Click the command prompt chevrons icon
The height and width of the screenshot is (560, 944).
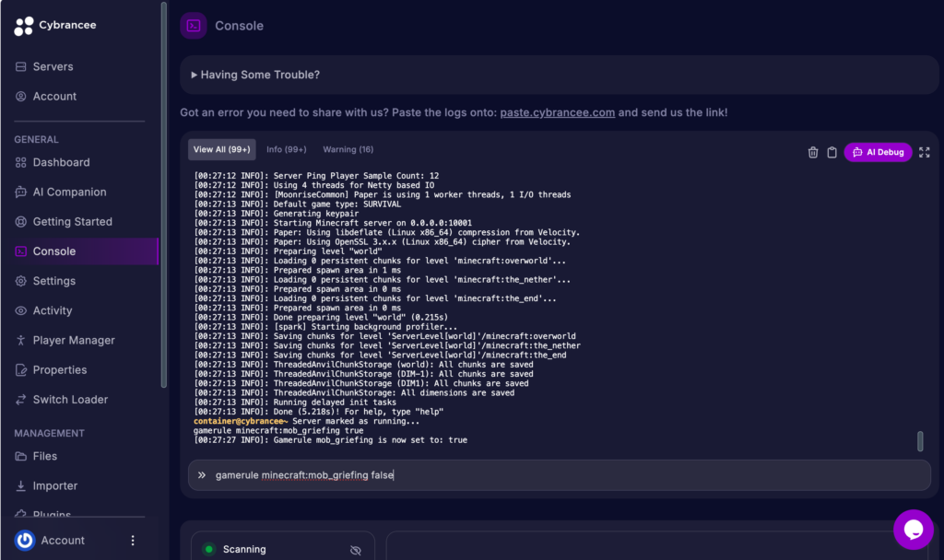pyautogui.click(x=202, y=475)
